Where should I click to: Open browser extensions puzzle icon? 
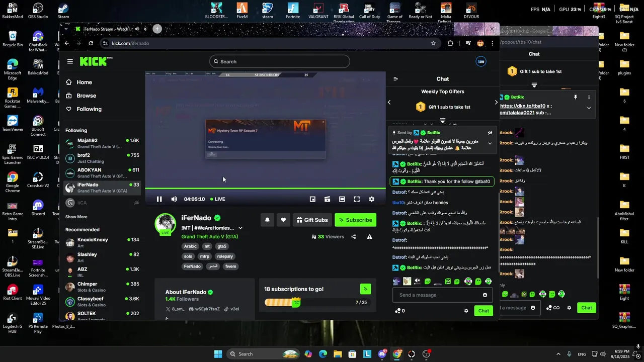tap(450, 43)
